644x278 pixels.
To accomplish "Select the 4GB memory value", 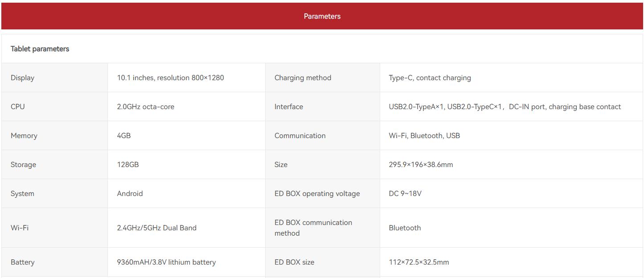I will (x=124, y=136).
